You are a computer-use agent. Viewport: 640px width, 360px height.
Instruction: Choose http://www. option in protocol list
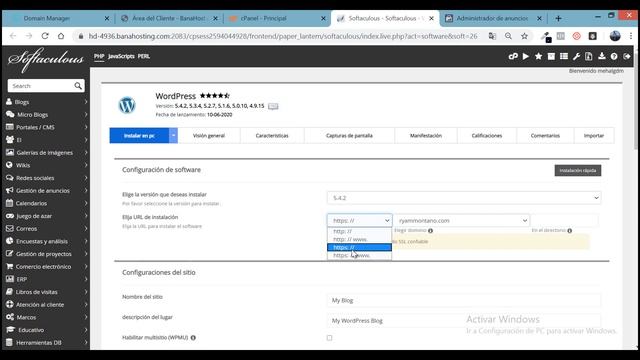pyautogui.click(x=359, y=239)
